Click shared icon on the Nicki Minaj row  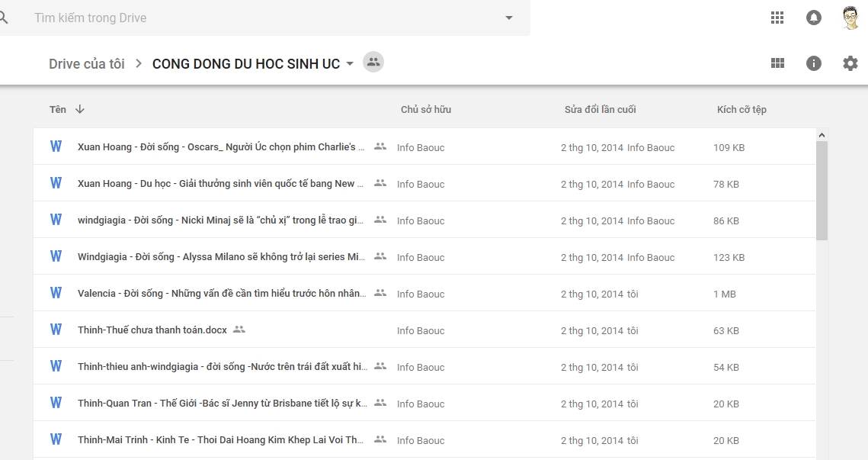coord(380,220)
